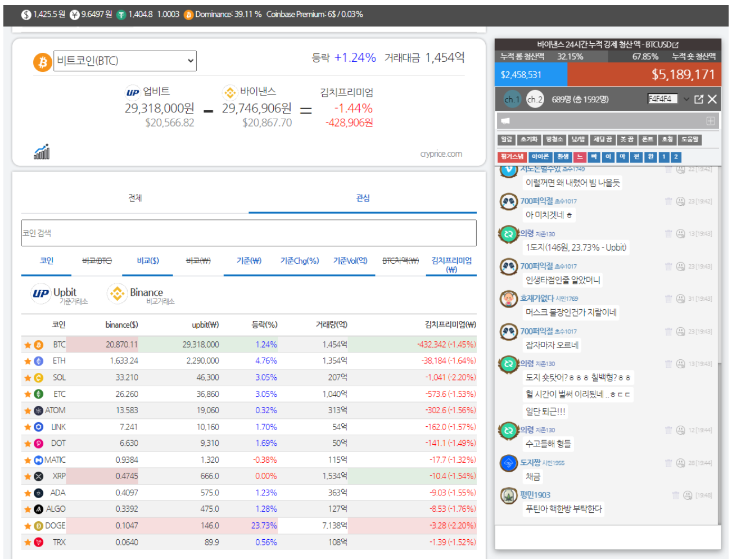
Task: Click the chat message input box
Action: [x=608, y=537]
